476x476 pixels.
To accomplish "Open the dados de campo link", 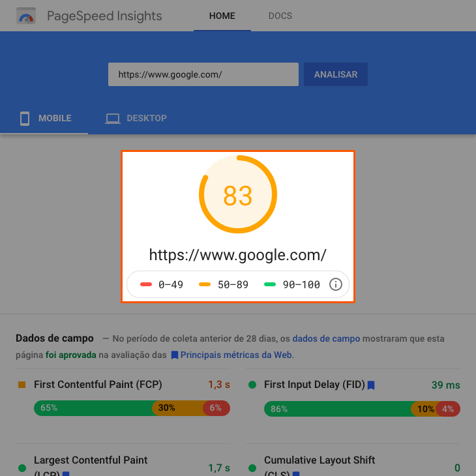I will 326,338.
